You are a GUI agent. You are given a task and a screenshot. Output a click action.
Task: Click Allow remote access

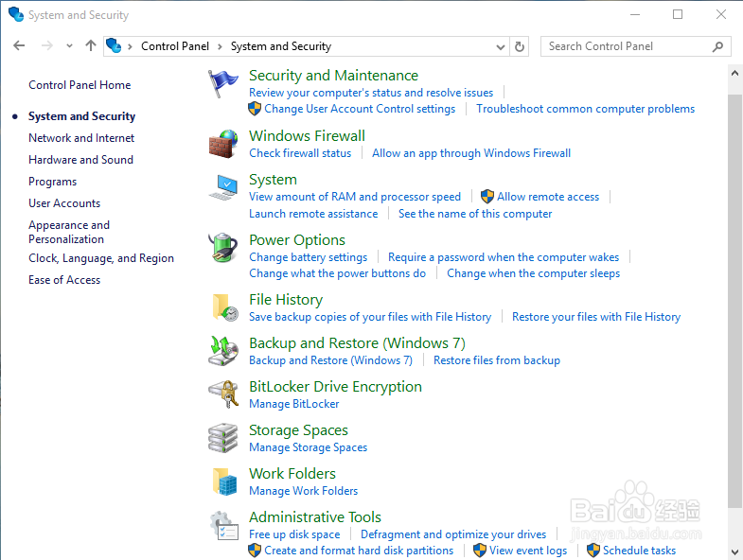point(548,197)
